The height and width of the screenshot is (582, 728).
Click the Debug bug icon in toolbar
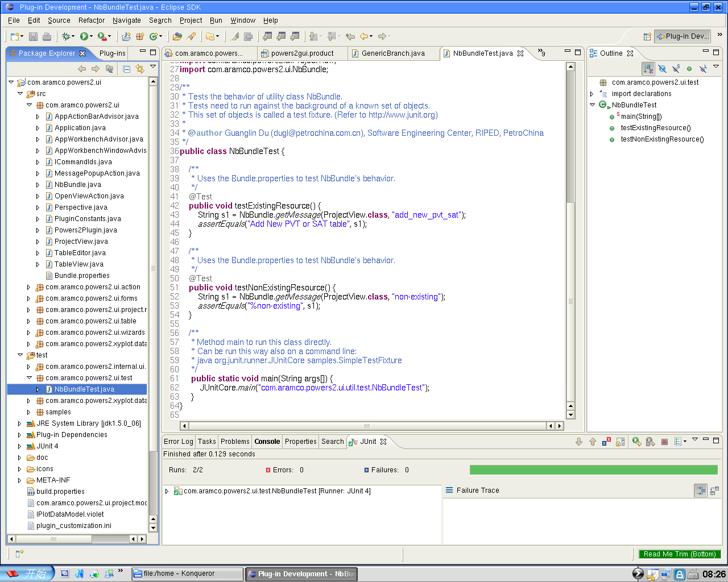click(67, 36)
